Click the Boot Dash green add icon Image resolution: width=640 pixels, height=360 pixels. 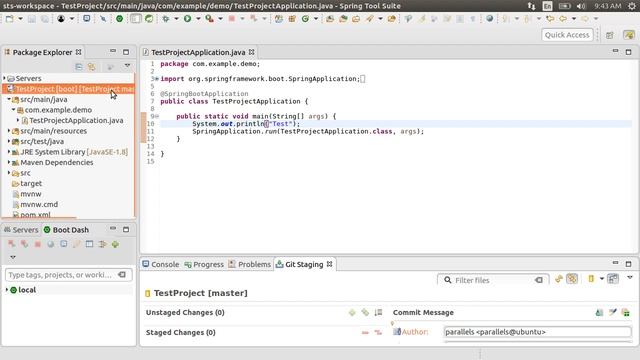click(x=116, y=244)
